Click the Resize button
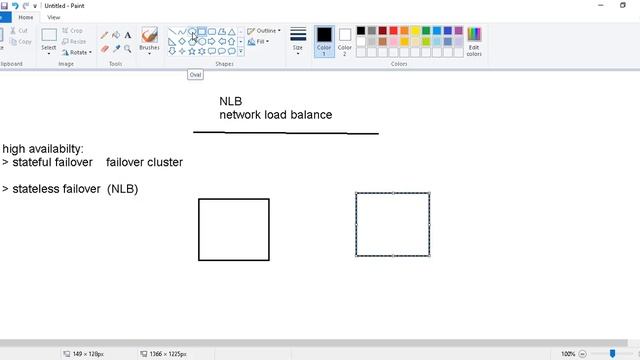Viewport: 640px width, 360px height. click(74, 42)
